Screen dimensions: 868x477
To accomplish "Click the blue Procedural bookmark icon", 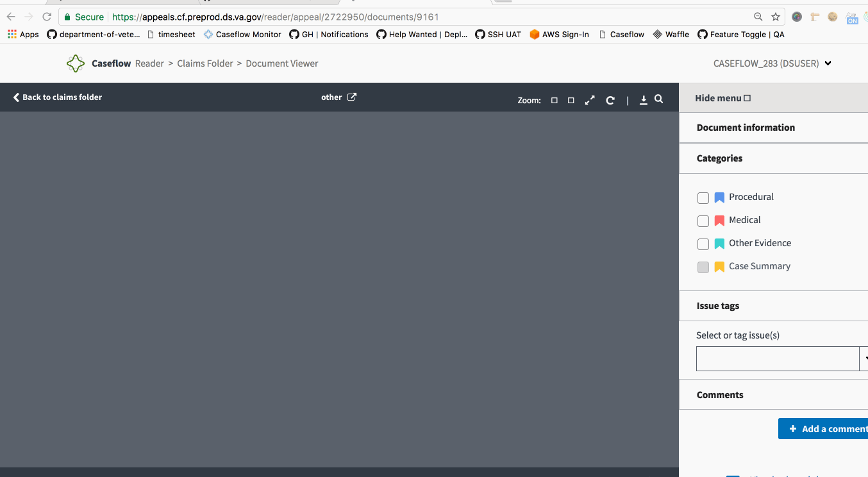I will 719,197.
